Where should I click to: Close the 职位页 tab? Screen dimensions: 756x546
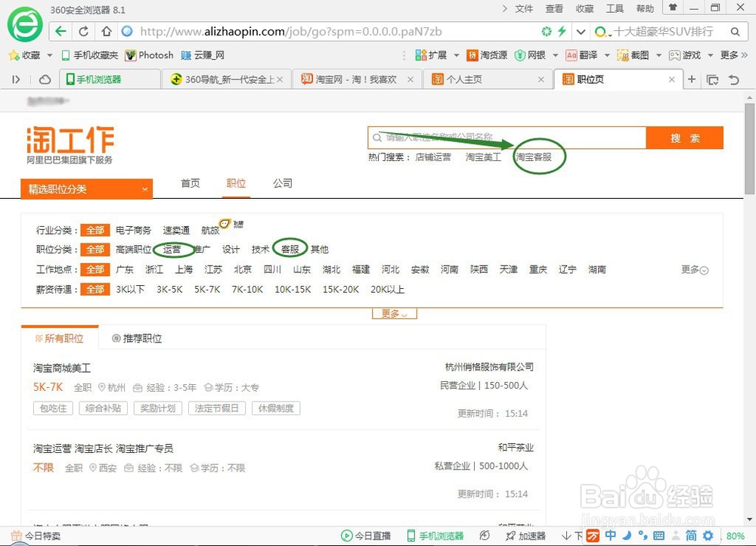pyautogui.click(x=671, y=79)
